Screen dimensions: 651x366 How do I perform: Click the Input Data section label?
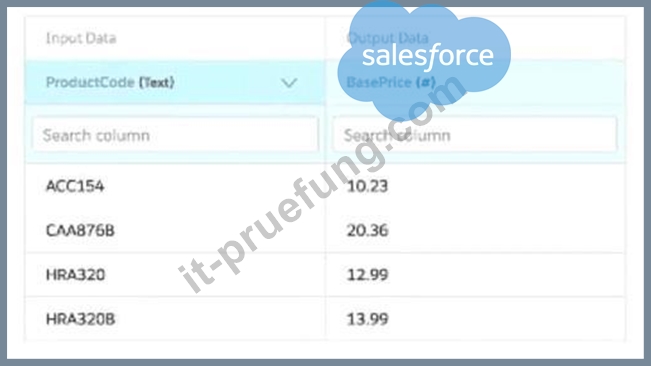pos(81,38)
